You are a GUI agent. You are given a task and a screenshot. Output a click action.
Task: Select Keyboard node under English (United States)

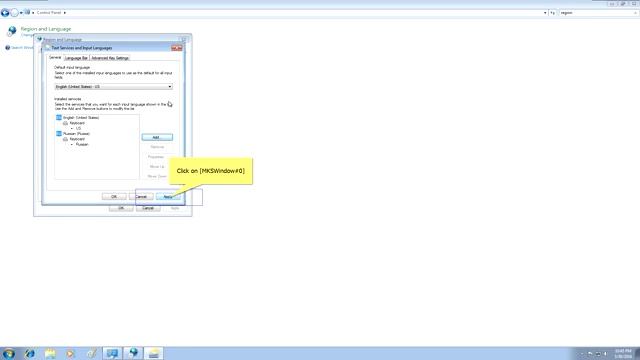tap(77, 123)
